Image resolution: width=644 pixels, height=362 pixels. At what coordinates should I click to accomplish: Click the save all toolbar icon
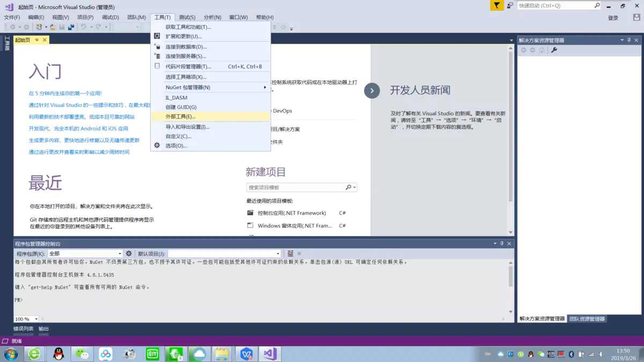71,27
